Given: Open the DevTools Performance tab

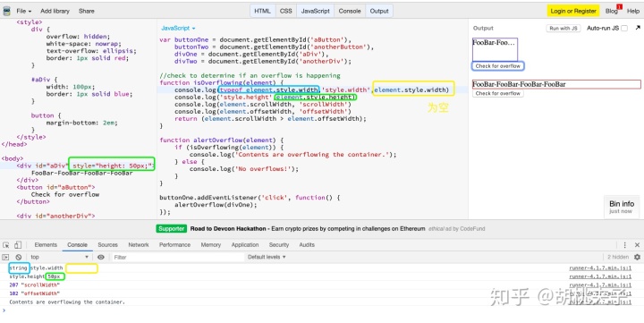Looking at the screenshot, I should [174, 245].
